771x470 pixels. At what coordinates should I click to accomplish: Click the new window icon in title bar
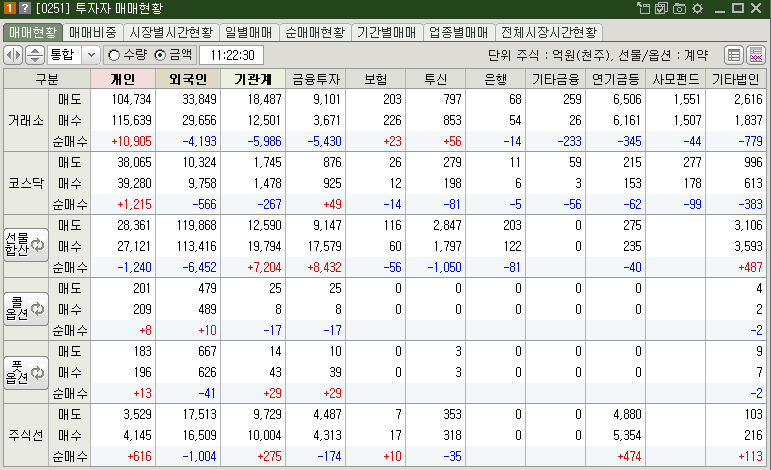coord(643,8)
